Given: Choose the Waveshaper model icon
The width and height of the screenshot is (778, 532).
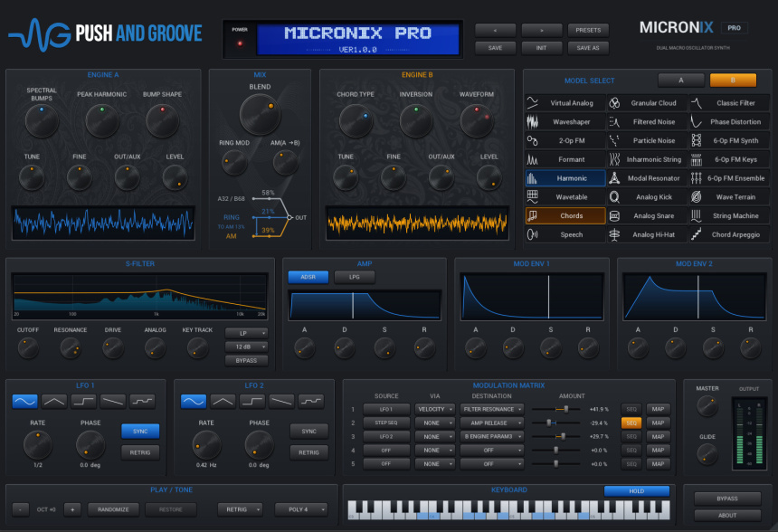Looking at the screenshot, I should [533, 121].
